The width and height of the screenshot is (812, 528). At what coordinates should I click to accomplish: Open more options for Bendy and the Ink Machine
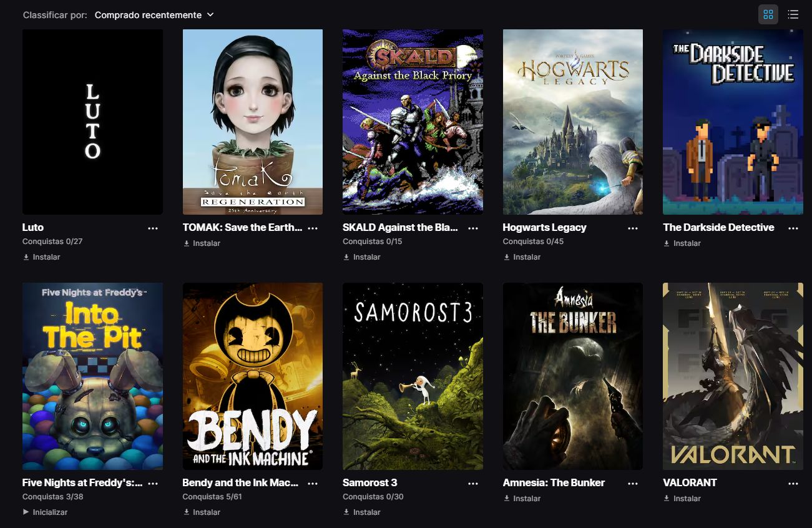313,484
